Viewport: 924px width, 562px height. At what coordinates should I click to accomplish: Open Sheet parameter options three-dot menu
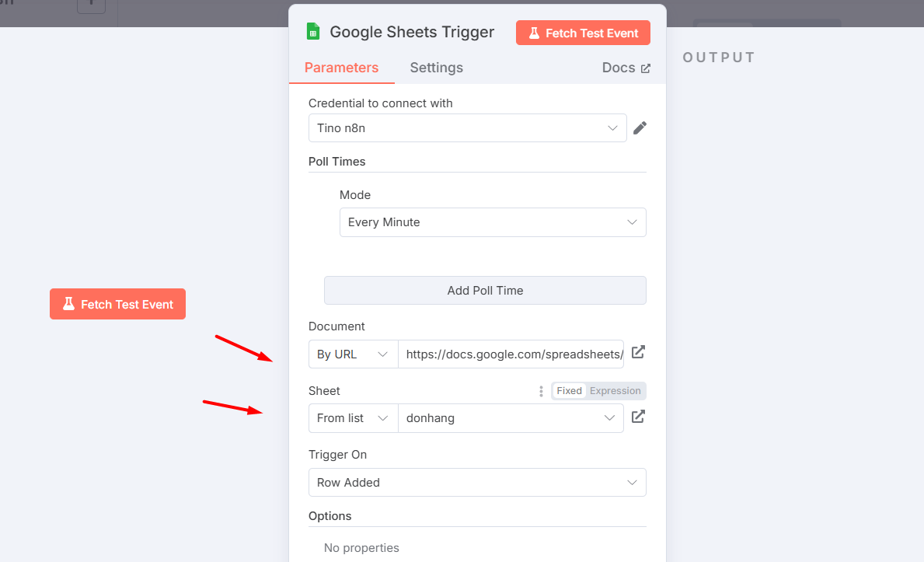coord(541,391)
